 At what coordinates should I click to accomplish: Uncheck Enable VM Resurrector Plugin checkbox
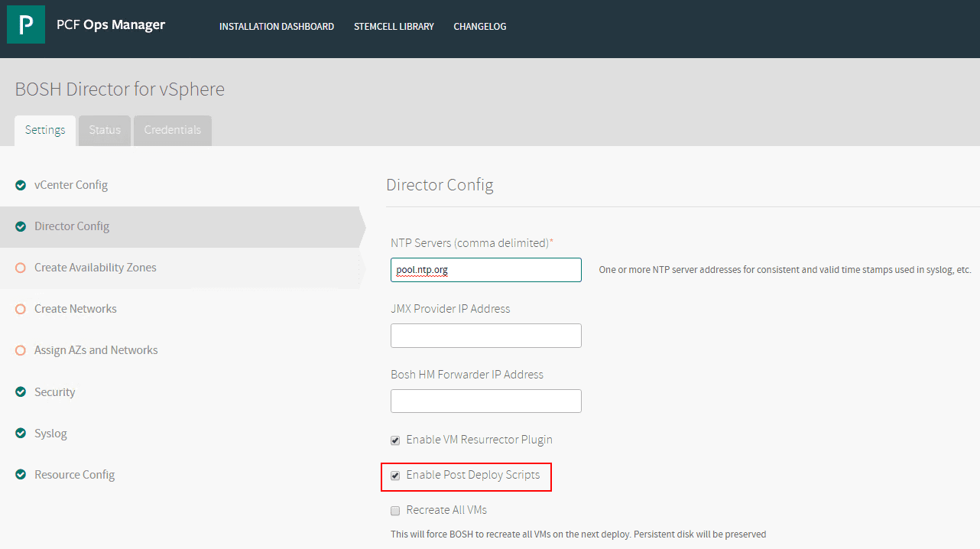[395, 440]
